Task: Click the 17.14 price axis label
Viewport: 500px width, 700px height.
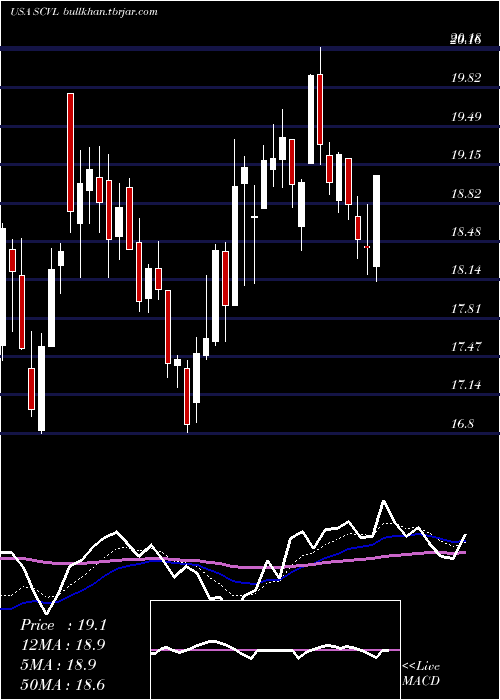Action: click(467, 385)
